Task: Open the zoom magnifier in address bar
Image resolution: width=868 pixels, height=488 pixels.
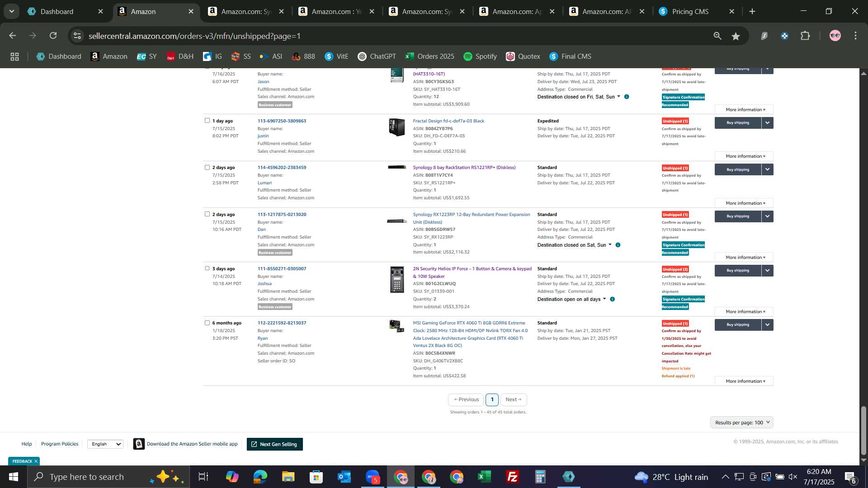Action: click(x=717, y=36)
